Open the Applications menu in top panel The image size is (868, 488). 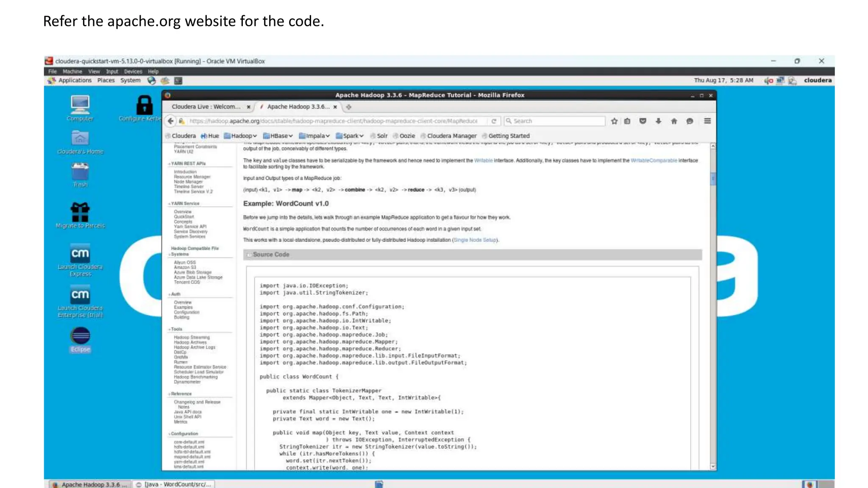click(x=75, y=80)
